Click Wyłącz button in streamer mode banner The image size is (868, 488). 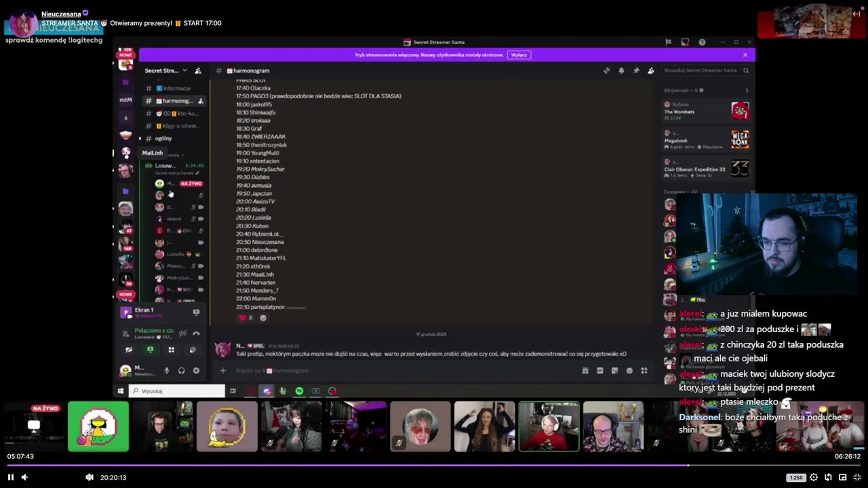pyautogui.click(x=519, y=55)
